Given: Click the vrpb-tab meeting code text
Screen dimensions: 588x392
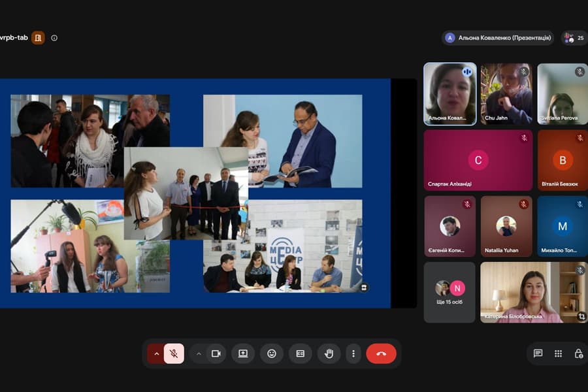Looking at the screenshot, I should point(14,38).
